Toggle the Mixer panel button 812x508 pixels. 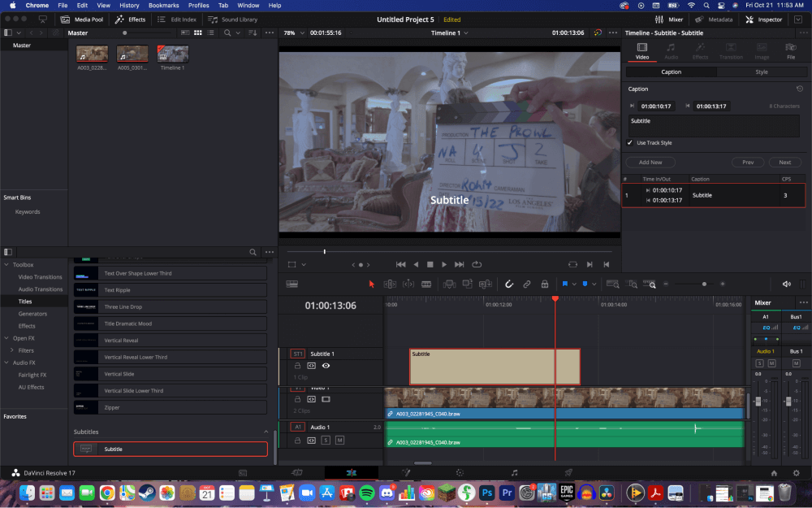pos(669,20)
